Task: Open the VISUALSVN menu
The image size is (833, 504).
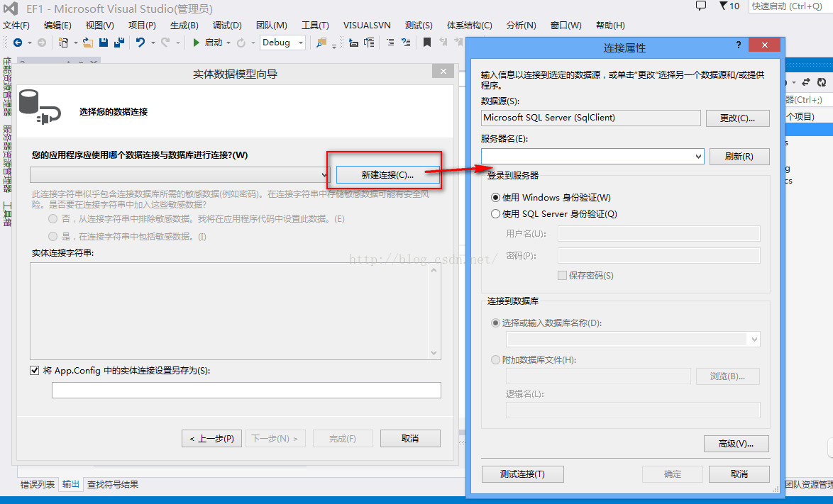Action: tap(367, 26)
